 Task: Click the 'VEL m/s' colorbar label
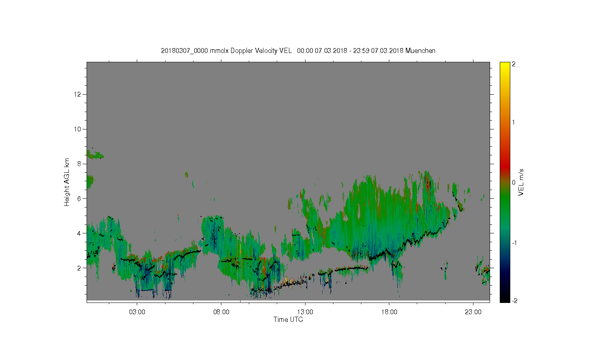(x=521, y=182)
